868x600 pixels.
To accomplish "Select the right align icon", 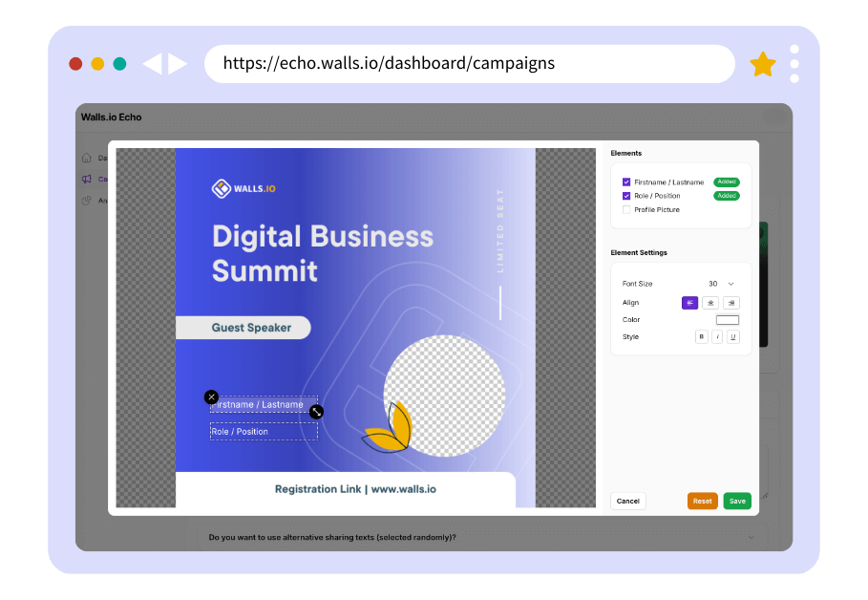I will pos(731,303).
